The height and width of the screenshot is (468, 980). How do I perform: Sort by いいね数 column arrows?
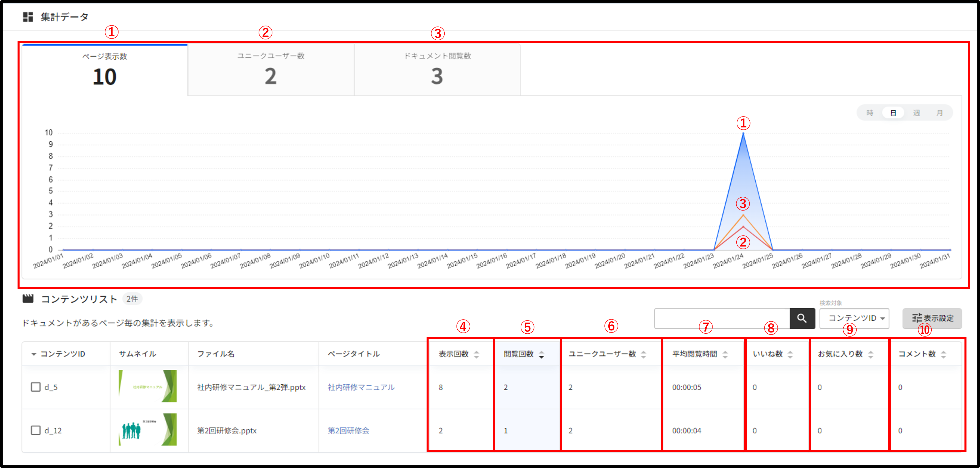click(x=790, y=354)
